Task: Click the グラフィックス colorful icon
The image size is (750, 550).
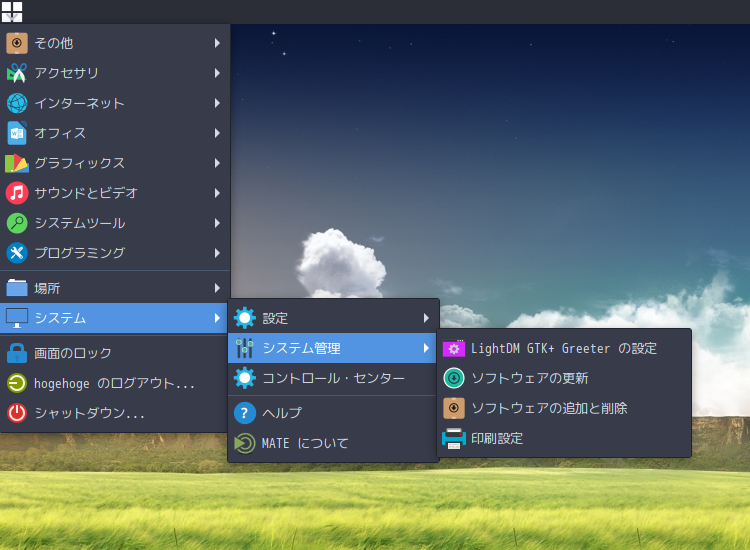Action: click(17, 163)
